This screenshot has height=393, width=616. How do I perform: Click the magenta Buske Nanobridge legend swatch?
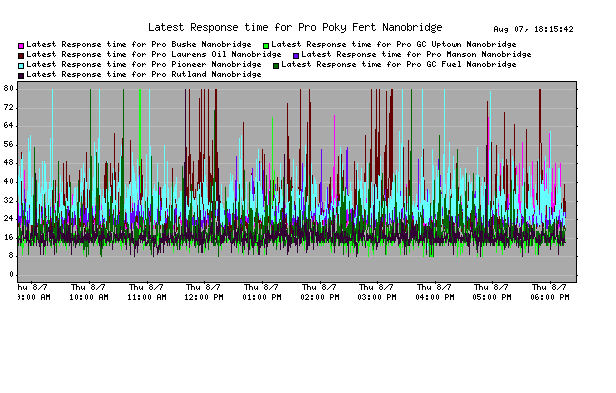click(21, 46)
